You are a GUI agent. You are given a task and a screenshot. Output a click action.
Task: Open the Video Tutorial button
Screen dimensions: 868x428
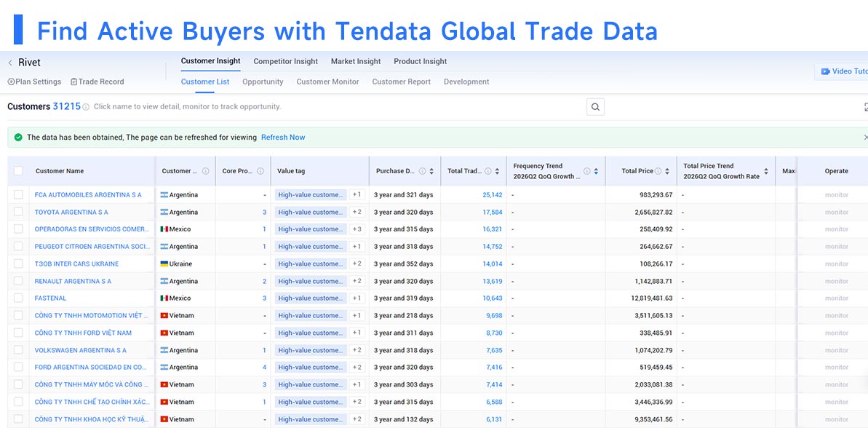pos(843,71)
